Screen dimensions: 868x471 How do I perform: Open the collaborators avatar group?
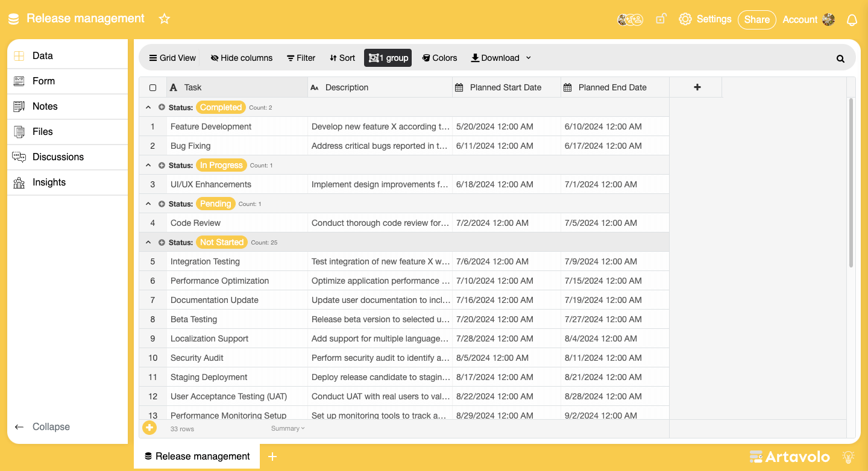pos(630,19)
